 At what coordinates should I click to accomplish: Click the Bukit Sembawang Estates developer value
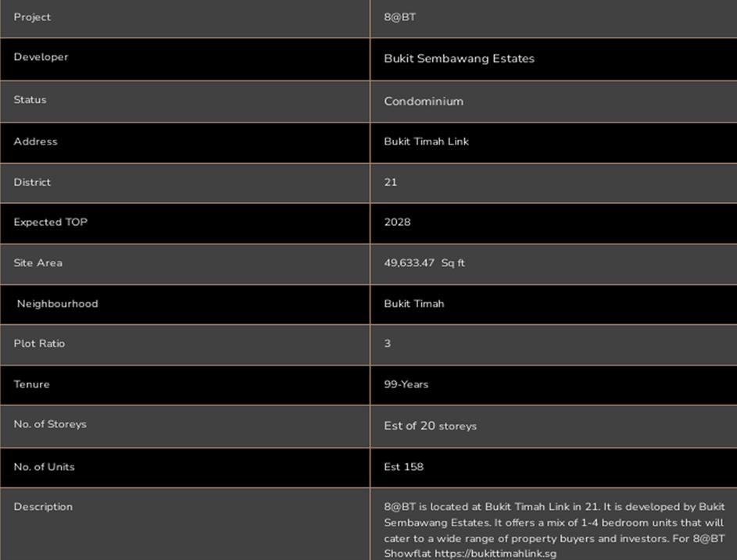pos(459,59)
